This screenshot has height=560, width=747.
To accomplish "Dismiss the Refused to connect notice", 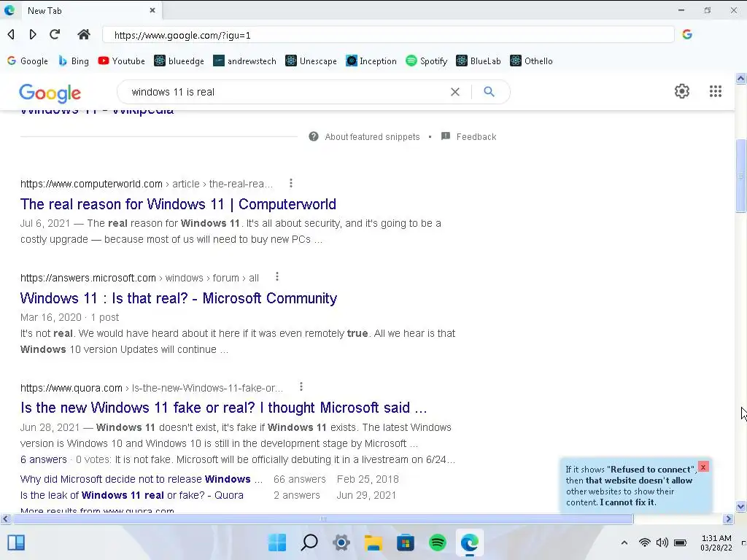I will [703, 467].
